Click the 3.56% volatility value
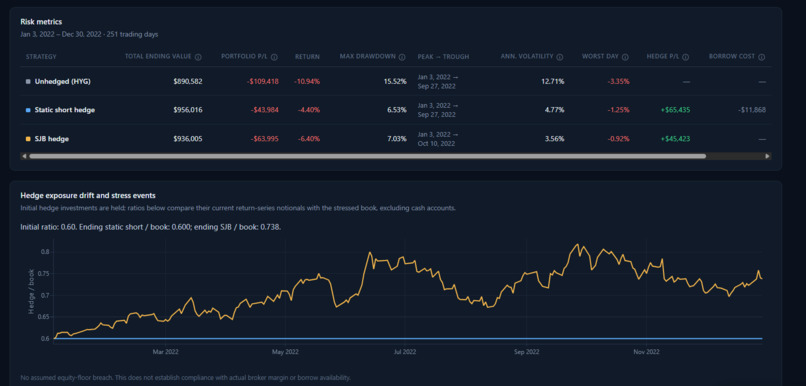The height and width of the screenshot is (386, 806). pyautogui.click(x=555, y=139)
